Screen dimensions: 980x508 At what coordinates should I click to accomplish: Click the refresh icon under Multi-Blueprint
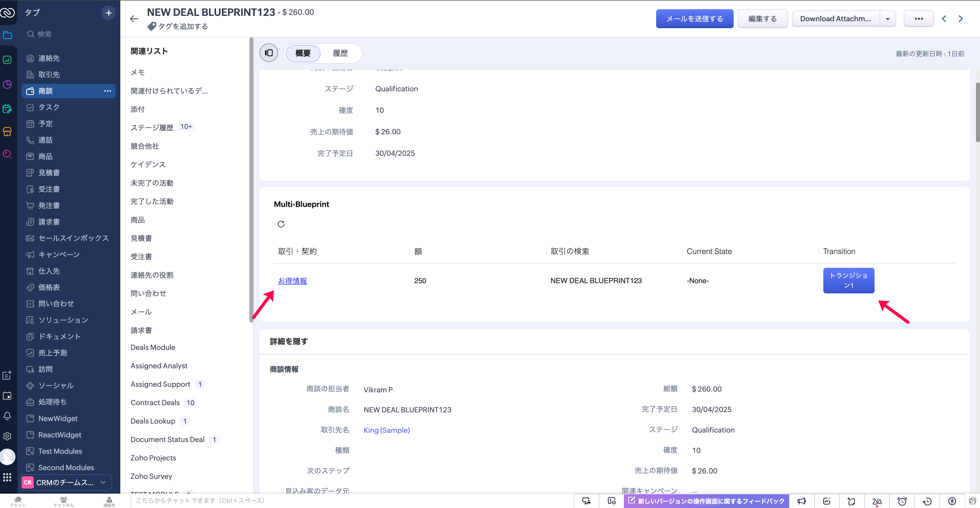click(x=281, y=224)
